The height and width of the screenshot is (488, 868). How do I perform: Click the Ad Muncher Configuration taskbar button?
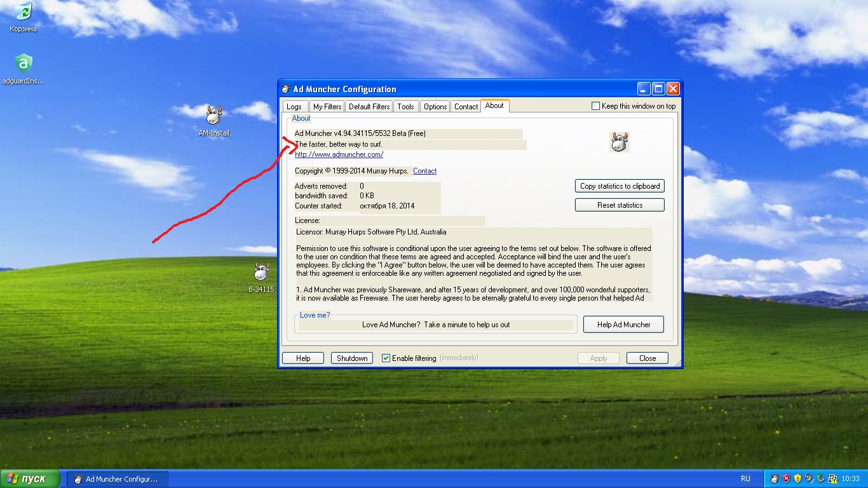[x=118, y=478]
